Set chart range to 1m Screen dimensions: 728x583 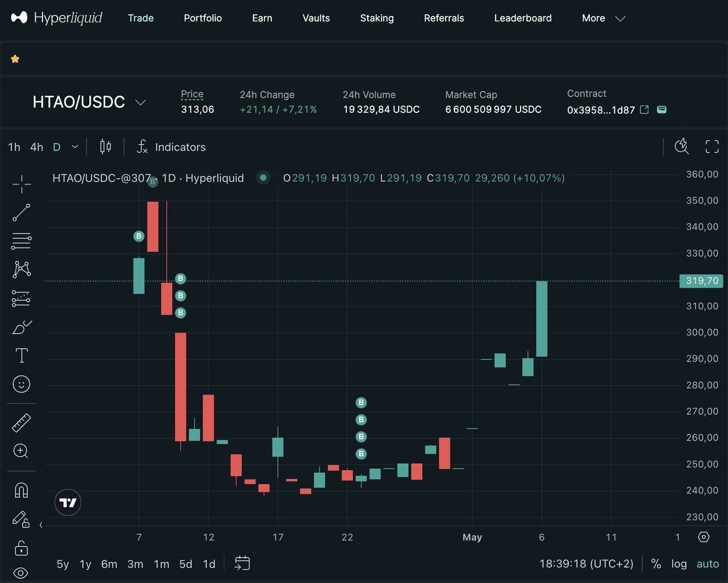coord(161,564)
